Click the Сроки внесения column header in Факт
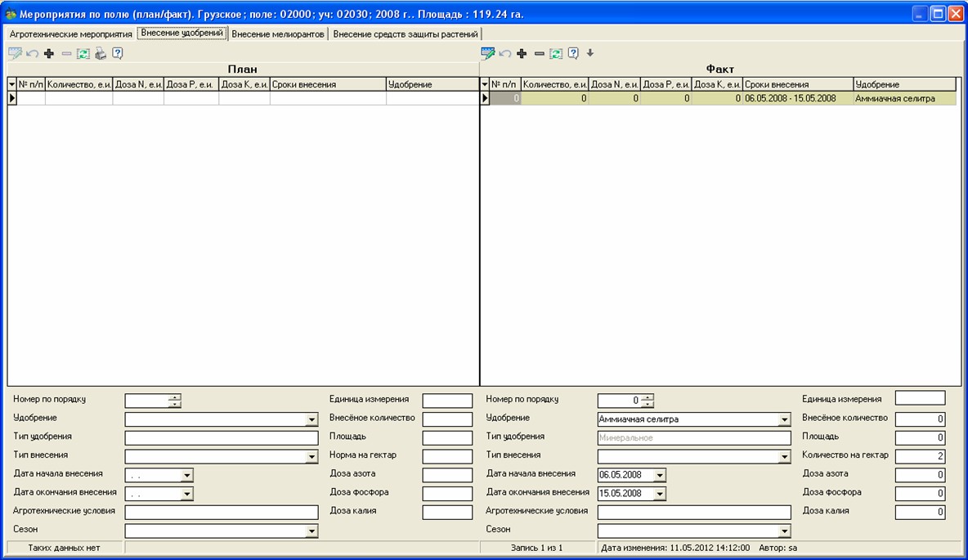This screenshot has height=560, width=968. coord(797,84)
